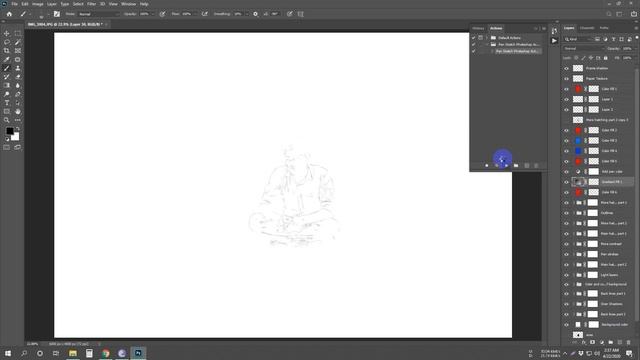The image size is (640, 360).
Task: Select the Horizontal Type tool
Action: point(7,103)
